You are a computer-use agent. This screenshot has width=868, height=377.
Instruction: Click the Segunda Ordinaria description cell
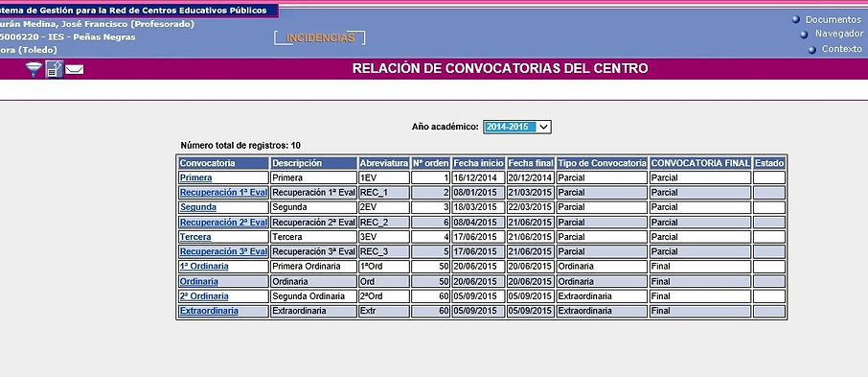pos(314,296)
